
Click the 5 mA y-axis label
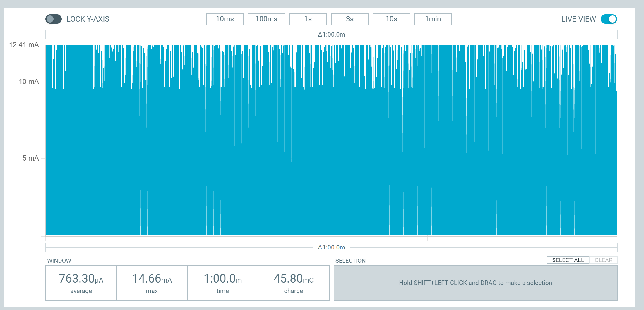click(x=30, y=158)
